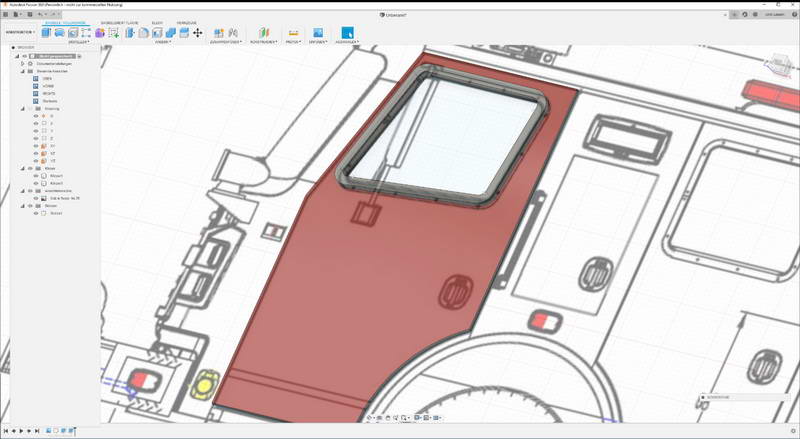The height and width of the screenshot is (439, 800).
Task: Open the ERSTELLEN dropdown
Action: tap(79, 42)
